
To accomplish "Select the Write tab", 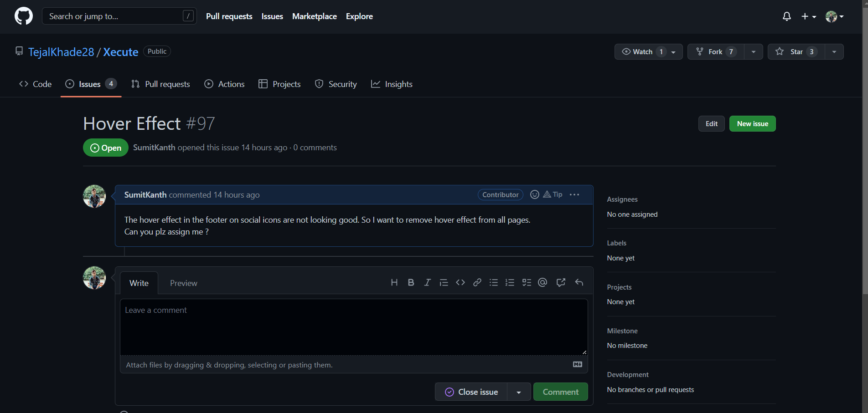I will tap(139, 283).
